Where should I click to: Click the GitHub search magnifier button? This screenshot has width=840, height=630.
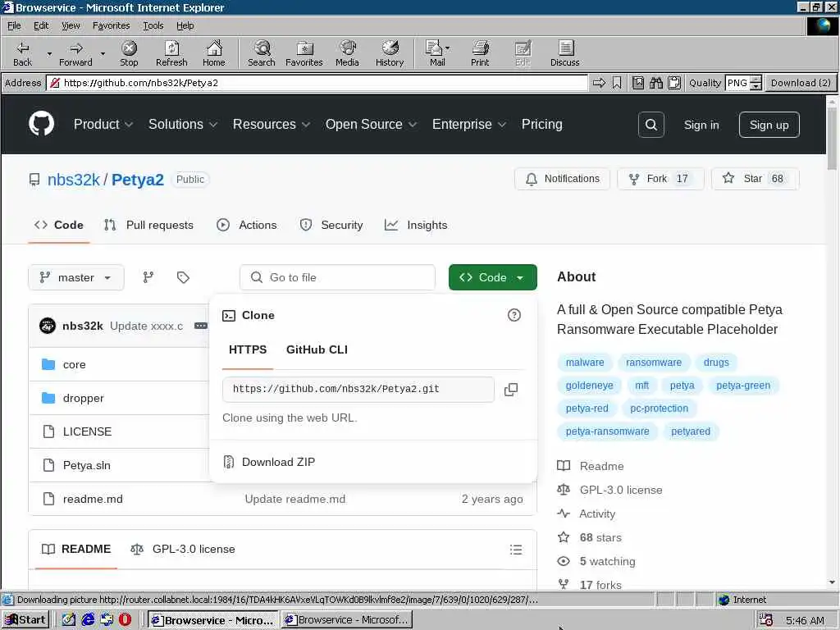pos(651,125)
